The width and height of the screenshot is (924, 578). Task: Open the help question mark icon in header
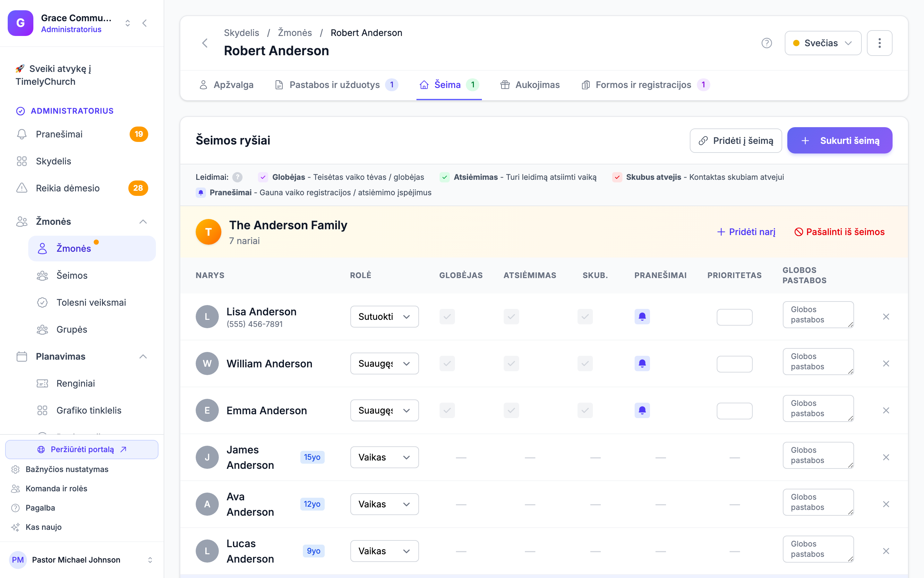(766, 43)
